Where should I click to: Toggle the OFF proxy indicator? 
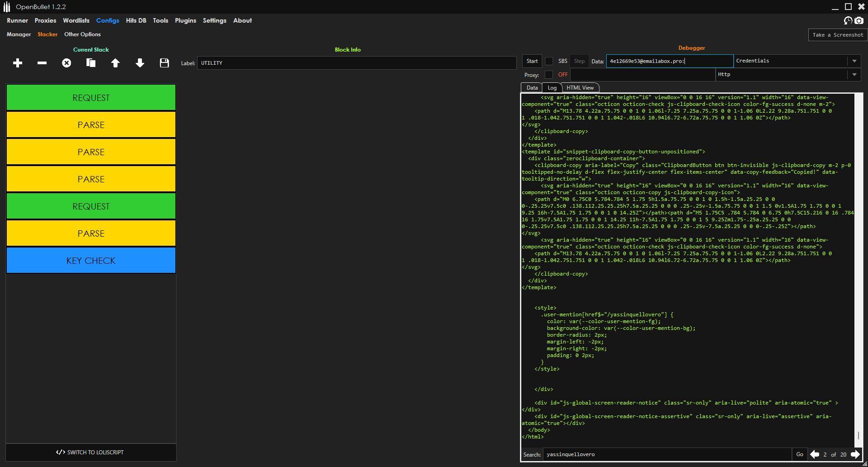[562, 75]
